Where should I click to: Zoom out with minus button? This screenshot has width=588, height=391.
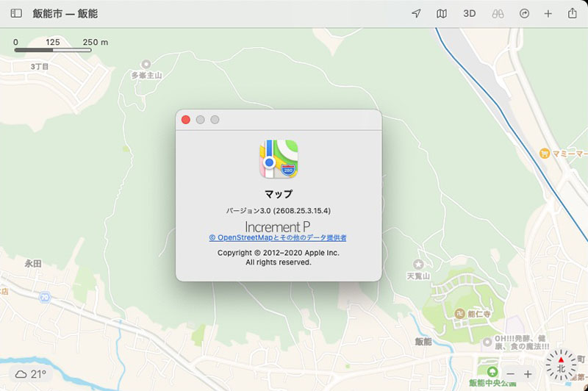pyautogui.click(x=510, y=374)
